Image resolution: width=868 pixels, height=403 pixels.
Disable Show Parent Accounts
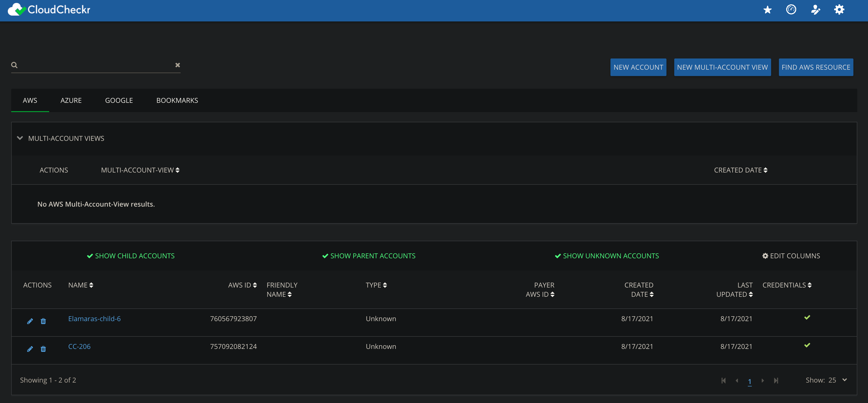coord(369,256)
